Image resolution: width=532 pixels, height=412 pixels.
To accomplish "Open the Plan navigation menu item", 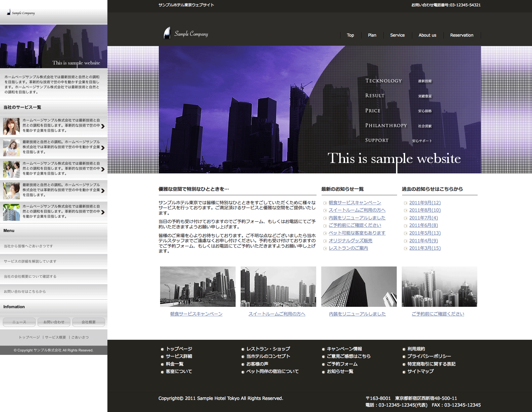I will click(x=372, y=35).
